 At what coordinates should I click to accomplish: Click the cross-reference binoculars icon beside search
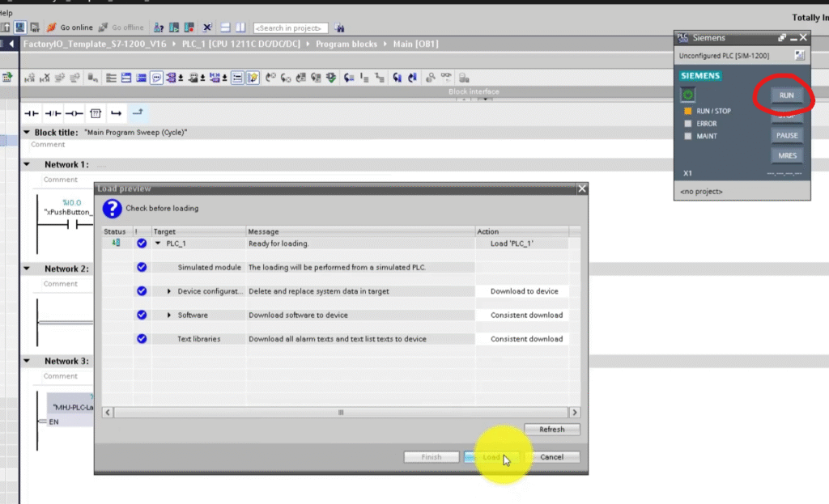[338, 28]
